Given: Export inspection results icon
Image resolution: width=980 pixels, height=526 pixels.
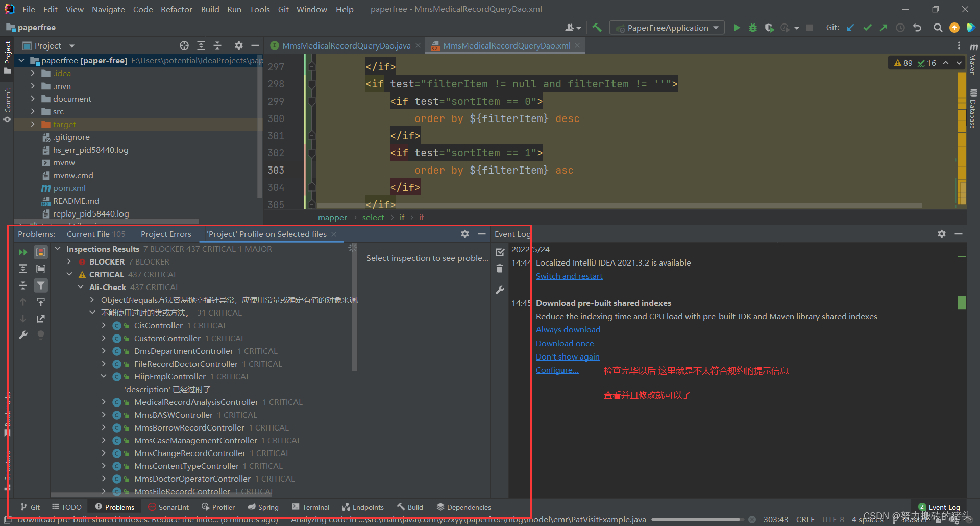Looking at the screenshot, I should click(41, 319).
